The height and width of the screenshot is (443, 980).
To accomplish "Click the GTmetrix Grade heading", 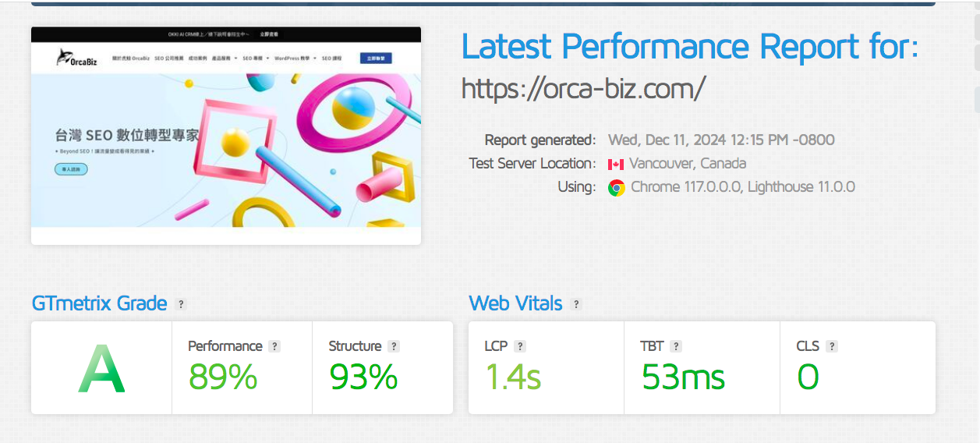I will [99, 303].
